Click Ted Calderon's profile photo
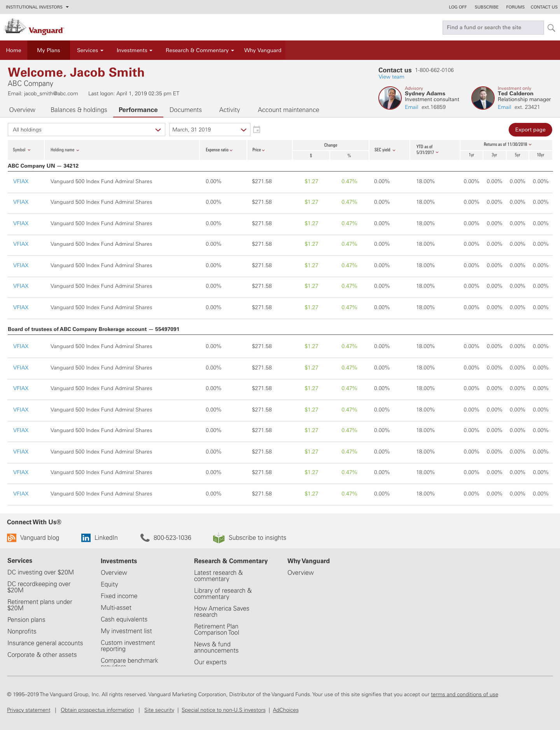Image resolution: width=560 pixels, height=730 pixels. pyautogui.click(x=483, y=98)
